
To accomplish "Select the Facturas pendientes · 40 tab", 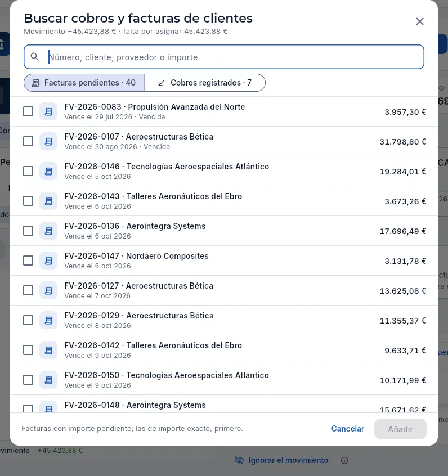I will (84, 83).
